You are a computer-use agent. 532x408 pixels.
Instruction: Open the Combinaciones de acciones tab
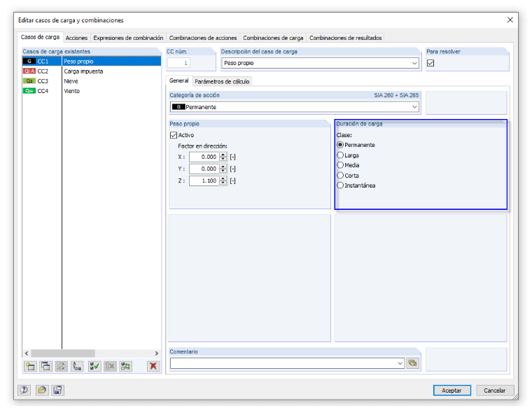click(x=203, y=38)
